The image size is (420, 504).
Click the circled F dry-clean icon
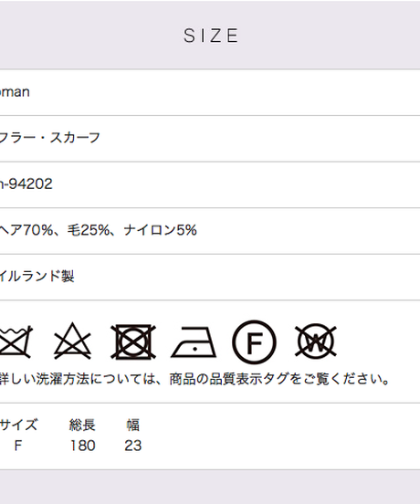(254, 341)
